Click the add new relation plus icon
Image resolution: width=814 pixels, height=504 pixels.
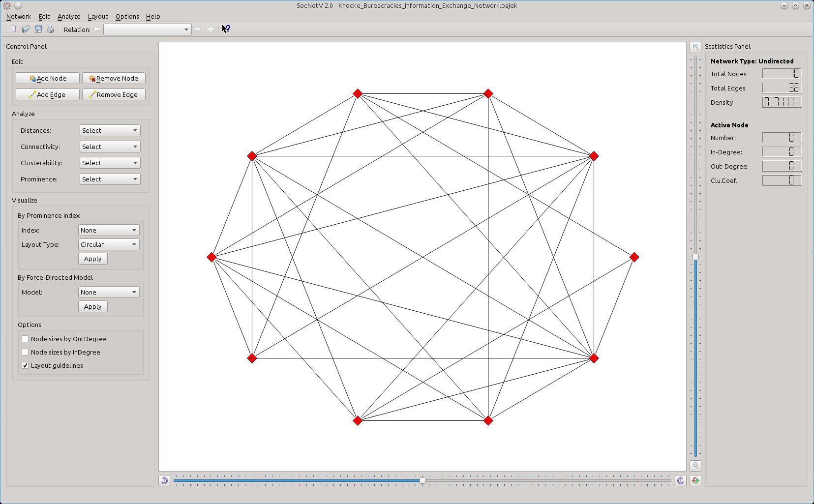[211, 30]
